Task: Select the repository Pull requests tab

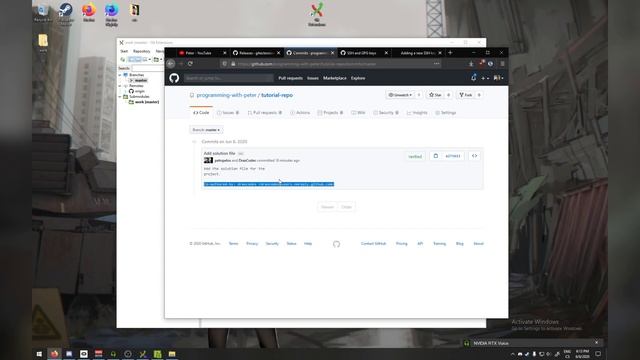Action: pos(264,113)
